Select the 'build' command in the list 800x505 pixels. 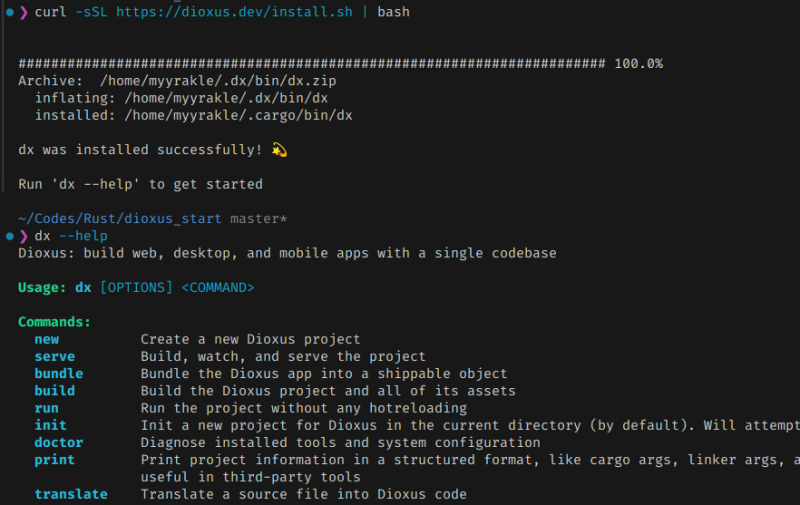pos(55,391)
